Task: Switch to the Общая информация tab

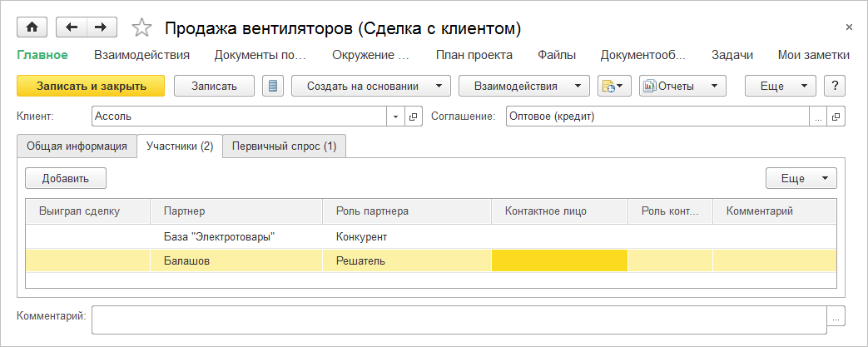Action: (x=77, y=146)
